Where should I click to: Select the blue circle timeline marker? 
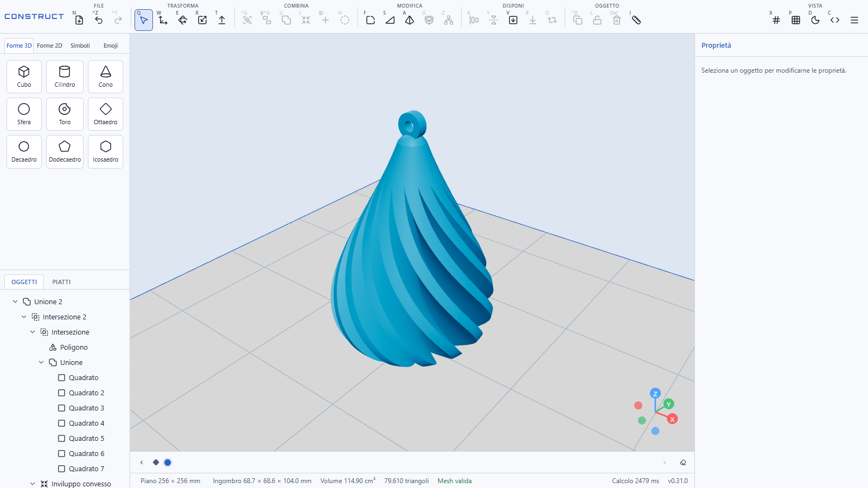[x=168, y=463]
